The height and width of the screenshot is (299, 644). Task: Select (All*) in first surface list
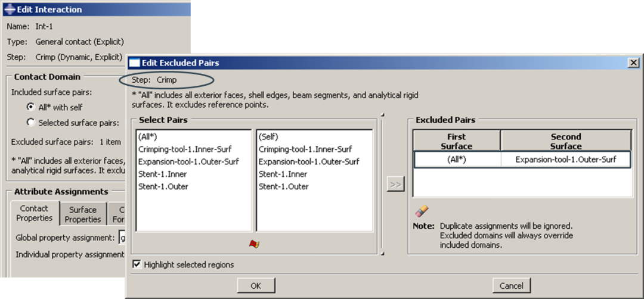click(148, 137)
